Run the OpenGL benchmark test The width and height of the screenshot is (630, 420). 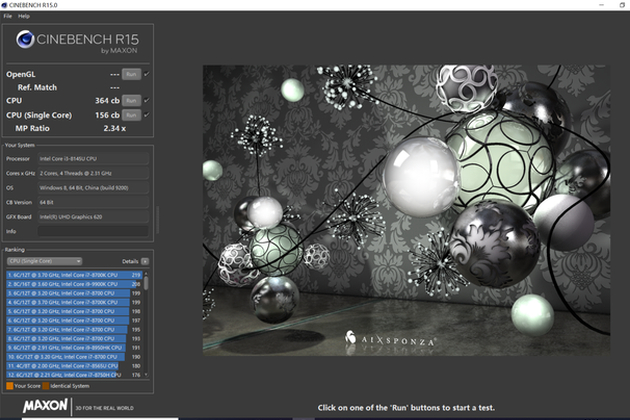131,74
